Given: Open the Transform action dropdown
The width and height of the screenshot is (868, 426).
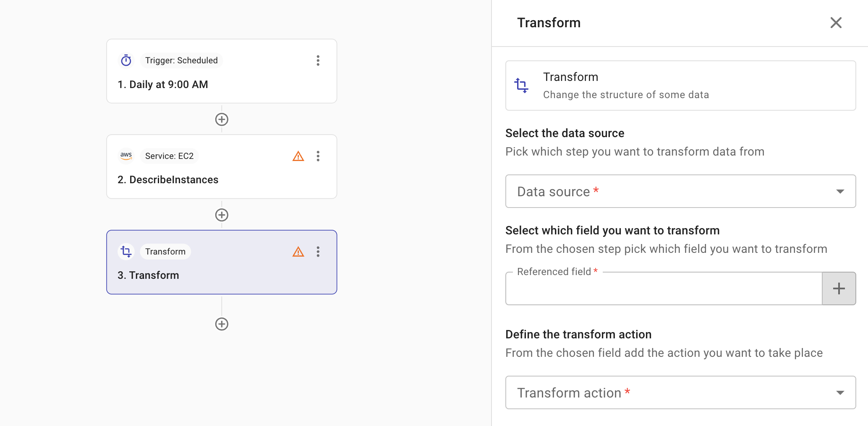Looking at the screenshot, I should coord(680,392).
